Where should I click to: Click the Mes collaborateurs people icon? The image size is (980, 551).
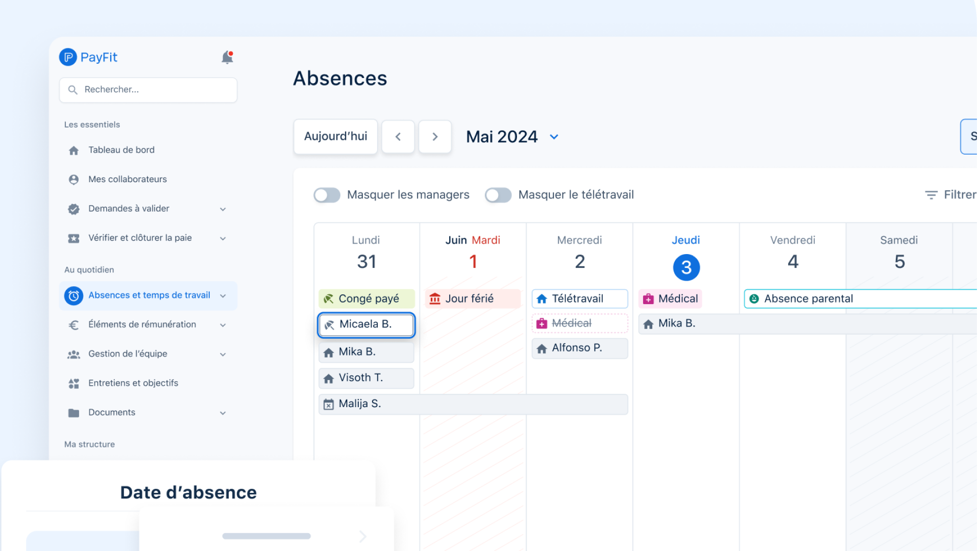pos(73,179)
